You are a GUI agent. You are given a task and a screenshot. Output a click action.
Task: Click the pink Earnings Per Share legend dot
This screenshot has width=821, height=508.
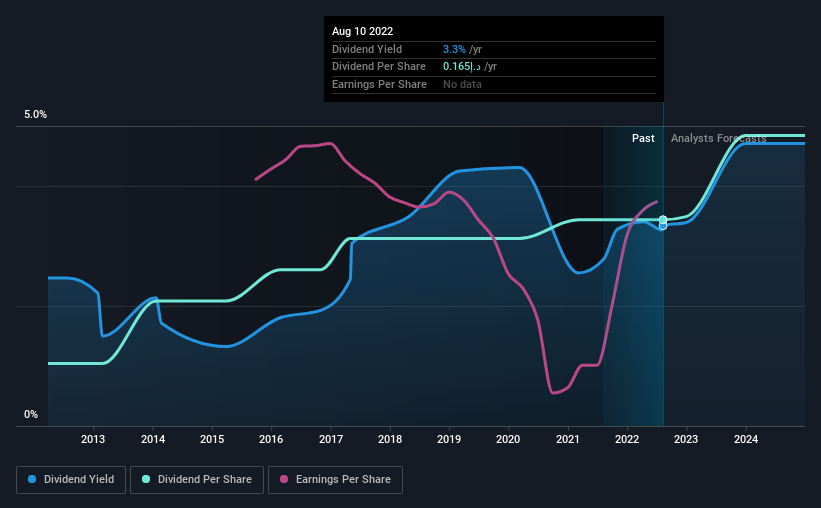point(284,479)
